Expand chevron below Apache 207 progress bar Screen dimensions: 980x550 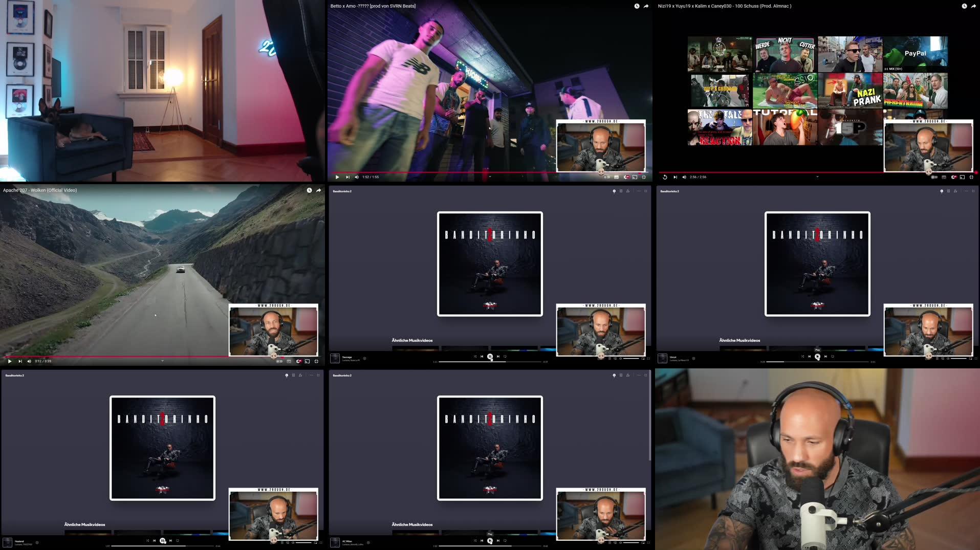tap(162, 361)
